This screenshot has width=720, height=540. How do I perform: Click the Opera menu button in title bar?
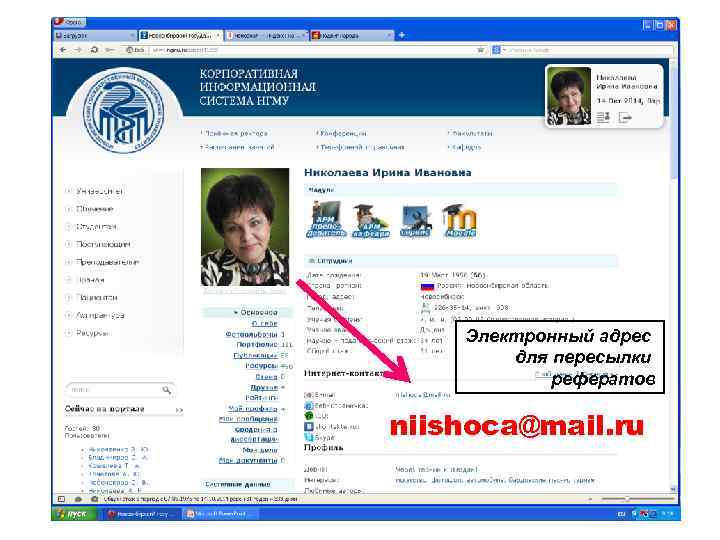[70, 22]
